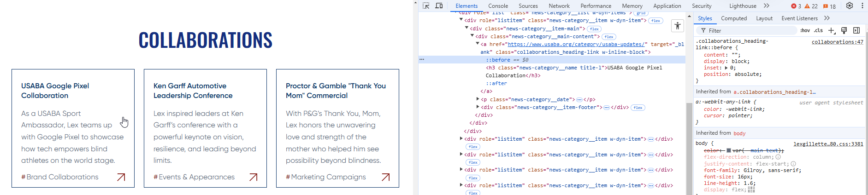The image size is (868, 195).
Task: Expand the ellipsis in news-category__item-footer div
Action: (x=607, y=107)
